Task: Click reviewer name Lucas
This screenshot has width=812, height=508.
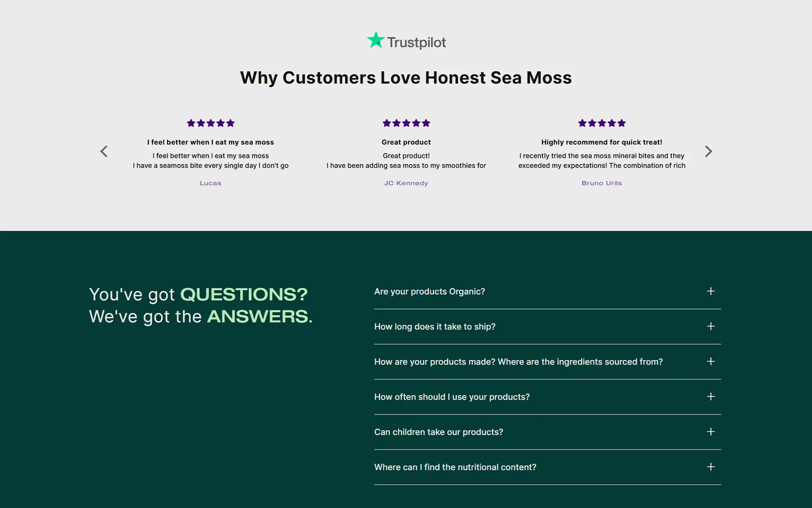Action: click(211, 183)
